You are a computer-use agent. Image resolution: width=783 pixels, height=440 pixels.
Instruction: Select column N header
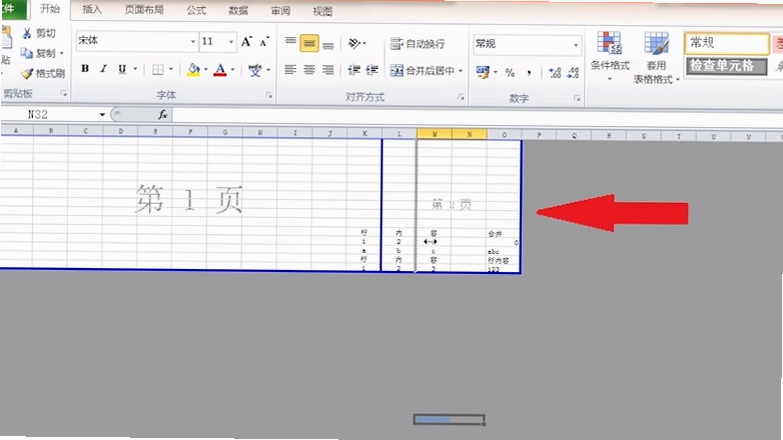[x=469, y=134]
